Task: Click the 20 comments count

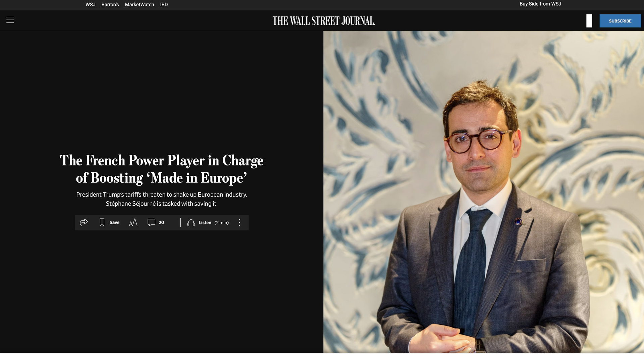Action: click(x=161, y=222)
